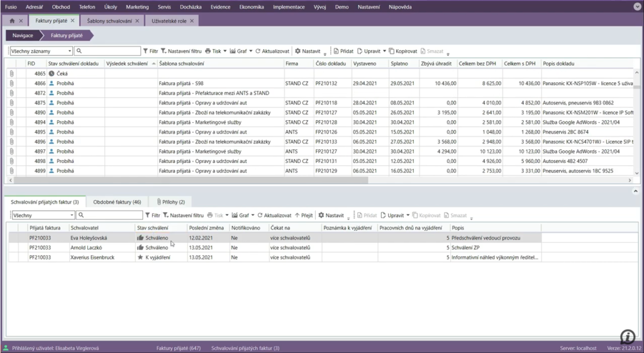Refresh invoices with the top Aktualizovat button

pyautogui.click(x=273, y=51)
